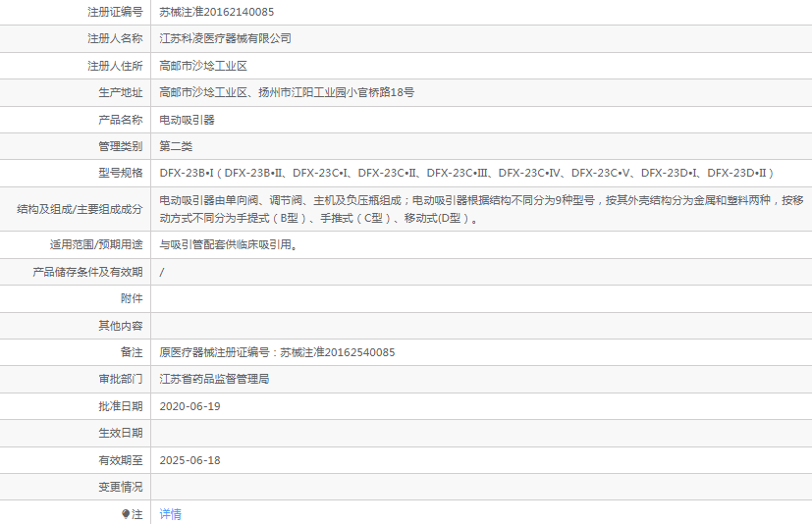Click the 产品名称 label
This screenshot has height=524, width=812.
[x=121, y=120]
